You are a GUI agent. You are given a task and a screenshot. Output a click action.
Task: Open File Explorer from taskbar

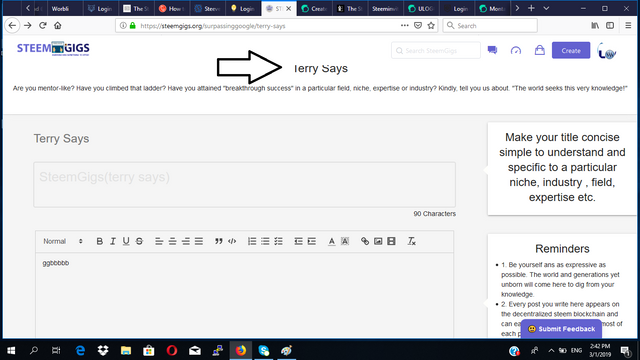[x=126, y=350]
